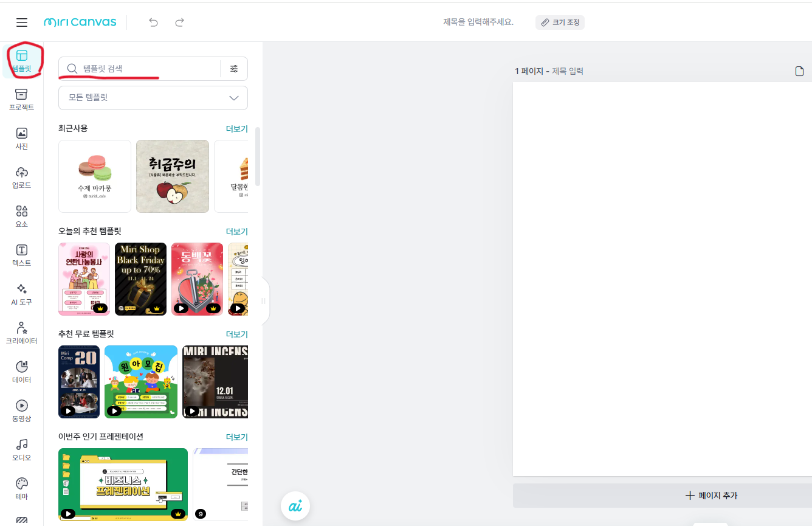Open the 데이터 sidebar panel

[x=22, y=372]
